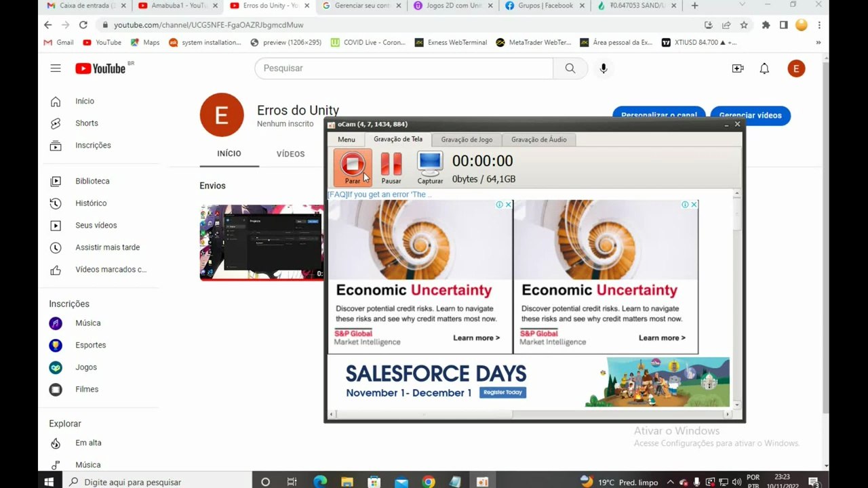
Task: Open Microsoft Edge from the taskbar
Action: tap(320, 482)
